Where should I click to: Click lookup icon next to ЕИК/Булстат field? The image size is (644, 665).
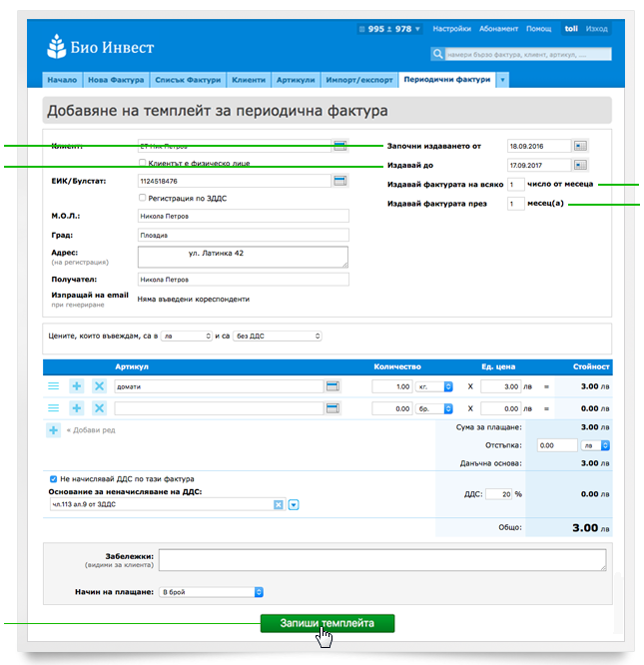click(x=339, y=180)
